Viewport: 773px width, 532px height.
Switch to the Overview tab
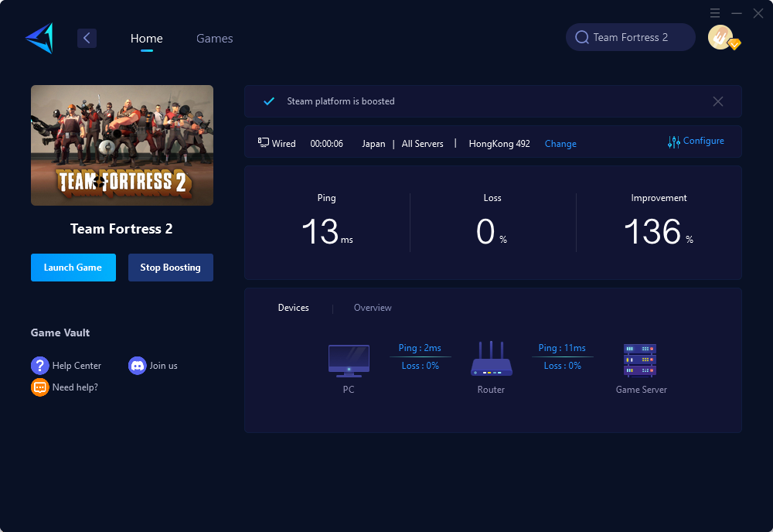point(373,308)
